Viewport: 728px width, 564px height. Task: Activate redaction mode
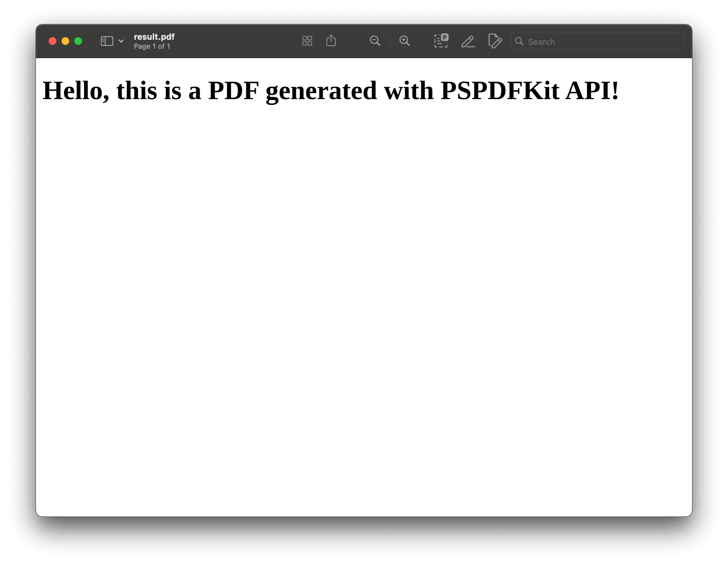coord(441,41)
